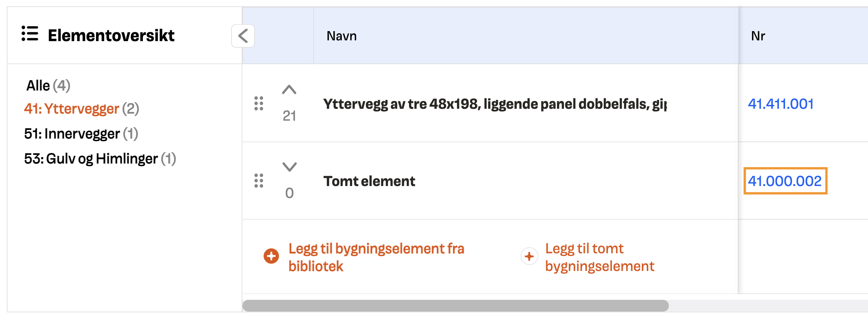Collapse the Yttervegg av tre row
Screen dimensions: 868x319
(289, 90)
